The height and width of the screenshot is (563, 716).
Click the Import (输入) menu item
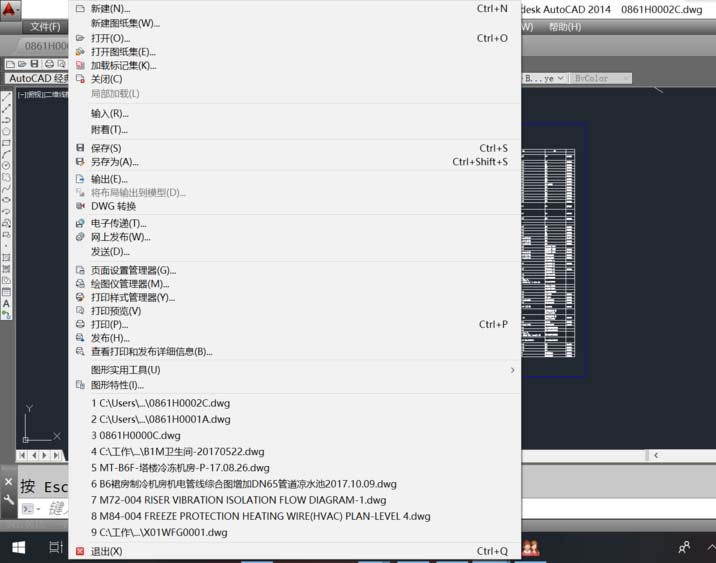(x=295, y=113)
